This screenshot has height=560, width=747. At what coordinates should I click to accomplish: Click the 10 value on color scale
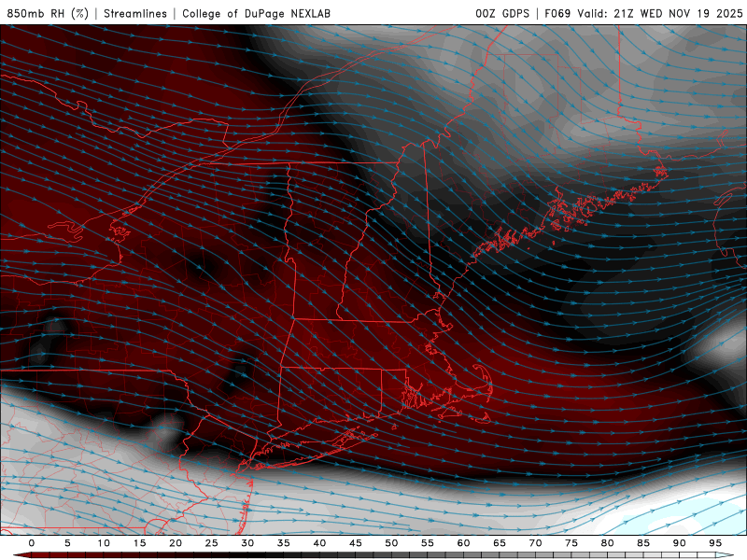pyautogui.click(x=104, y=543)
